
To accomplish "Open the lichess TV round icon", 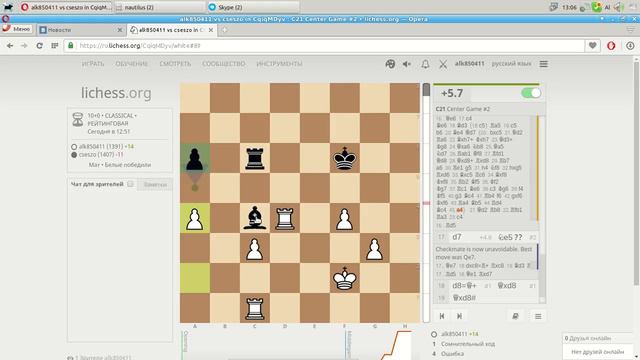I will 390,64.
